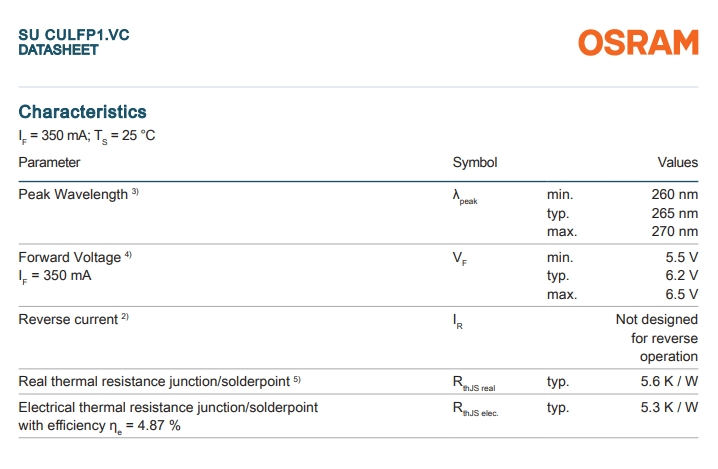Click the 5.6 K / W thermal value

pos(669,382)
